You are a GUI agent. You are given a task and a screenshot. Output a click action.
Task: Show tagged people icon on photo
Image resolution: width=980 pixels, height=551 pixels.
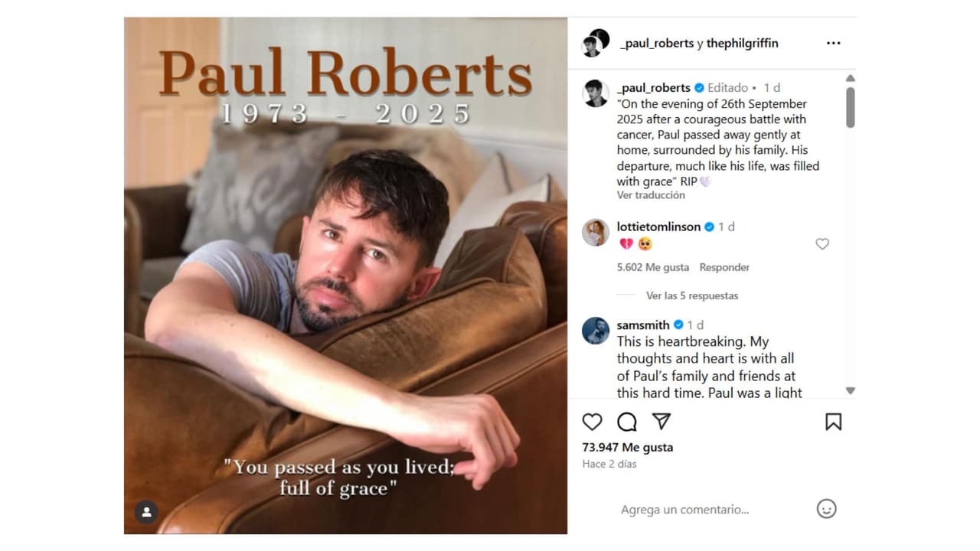146,512
